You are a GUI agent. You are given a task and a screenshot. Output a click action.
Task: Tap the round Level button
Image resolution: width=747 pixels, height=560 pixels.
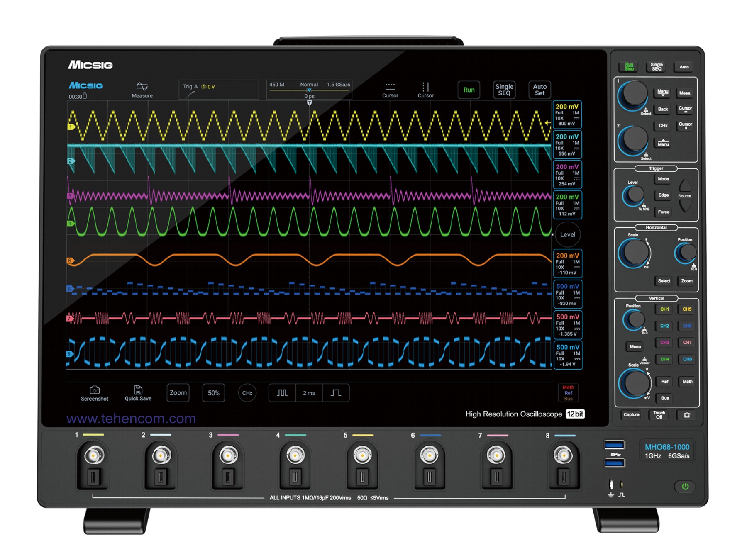[568, 234]
